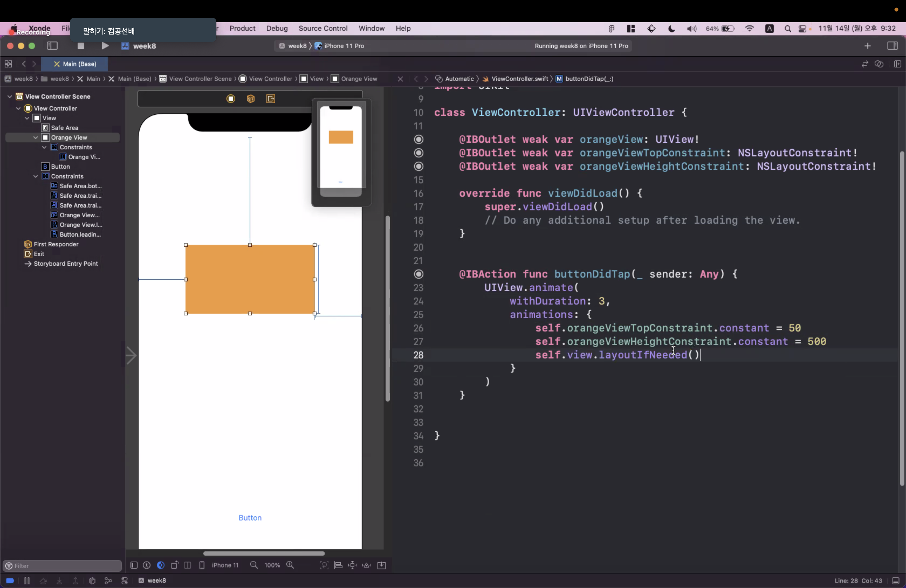Open the Source Control menu

[x=323, y=28]
